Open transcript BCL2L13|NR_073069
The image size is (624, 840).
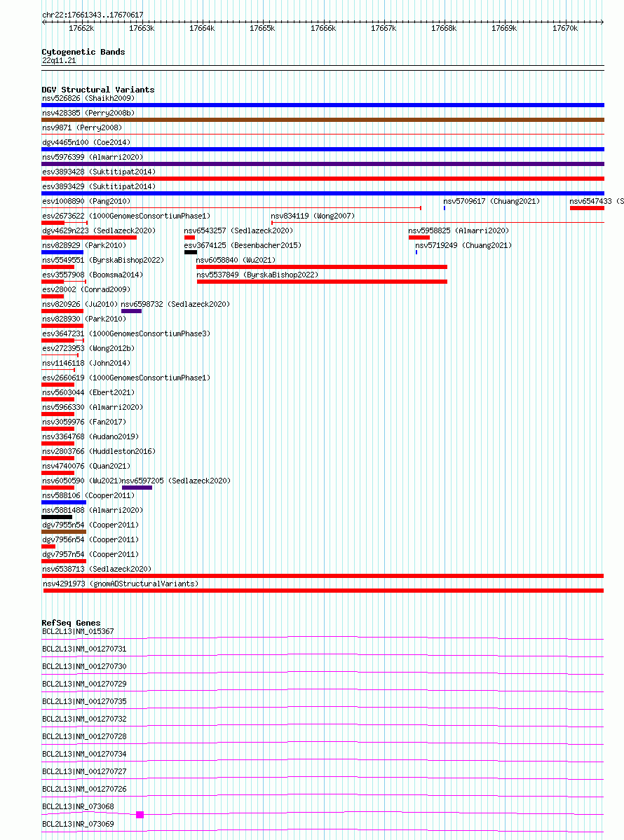[79, 825]
